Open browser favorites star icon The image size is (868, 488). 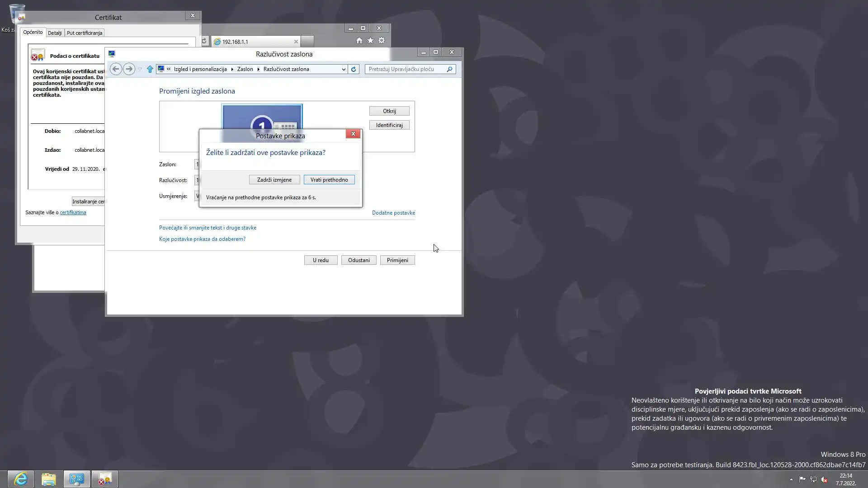pyautogui.click(x=370, y=41)
